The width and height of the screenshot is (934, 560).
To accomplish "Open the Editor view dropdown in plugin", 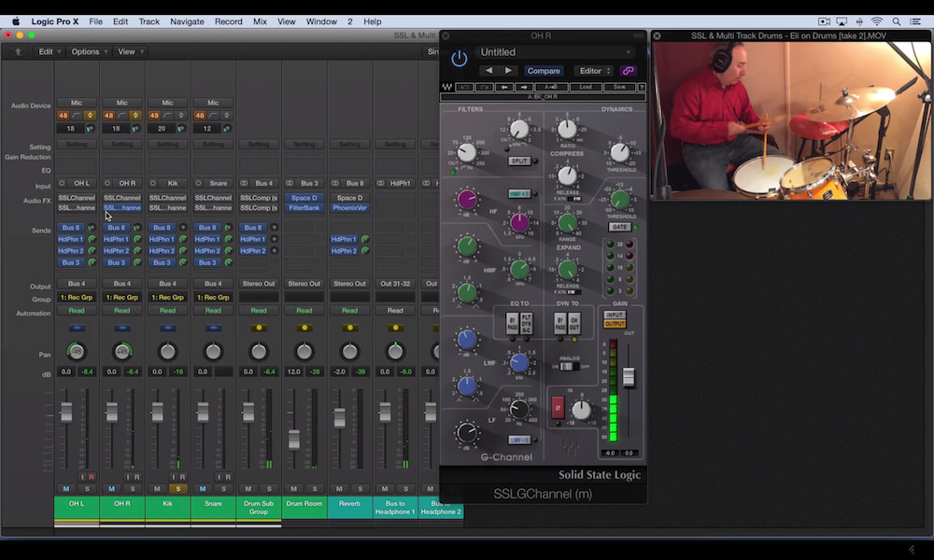I will coord(594,71).
